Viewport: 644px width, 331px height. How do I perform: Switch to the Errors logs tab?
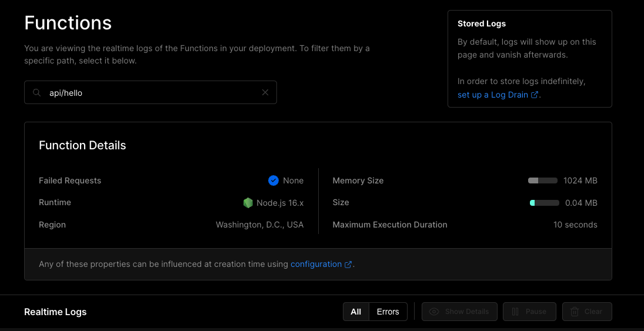388,312
